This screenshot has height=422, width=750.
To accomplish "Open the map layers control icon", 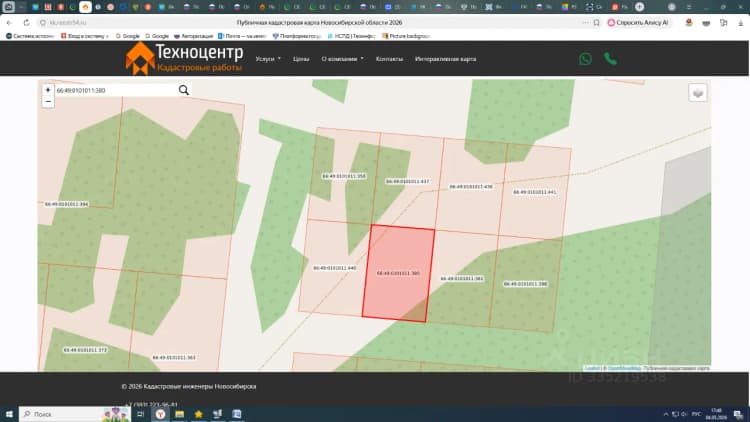I will click(698, 93).
